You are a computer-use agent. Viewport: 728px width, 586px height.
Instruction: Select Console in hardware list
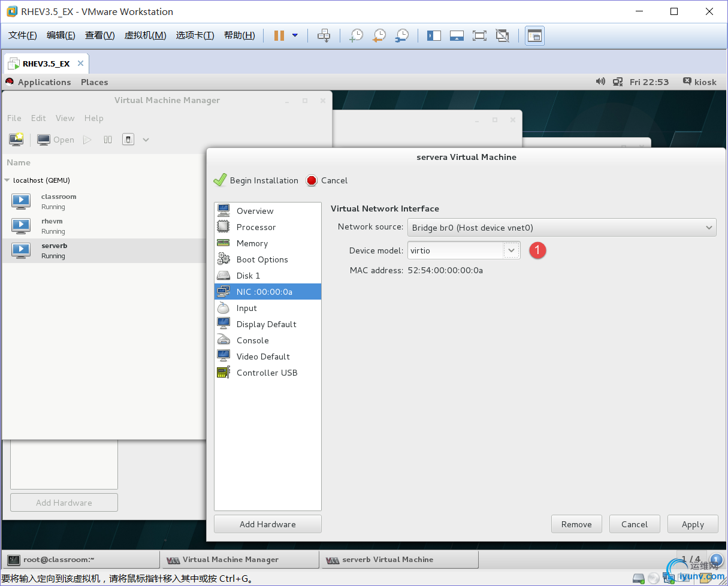(x=268, y=340)
